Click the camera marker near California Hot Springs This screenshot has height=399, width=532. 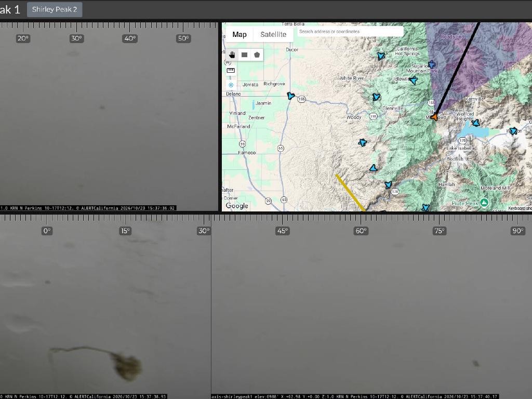click(x=381, y=56)
